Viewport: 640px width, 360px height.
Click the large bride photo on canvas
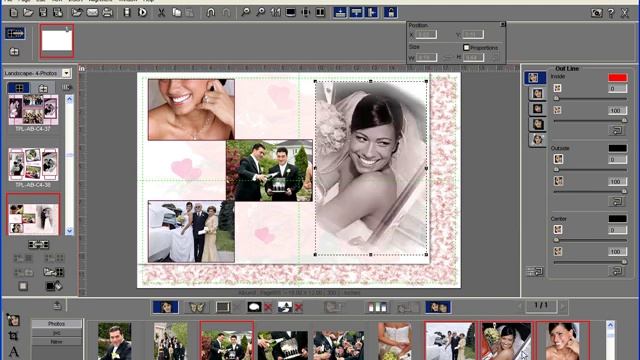pos(371,168)
